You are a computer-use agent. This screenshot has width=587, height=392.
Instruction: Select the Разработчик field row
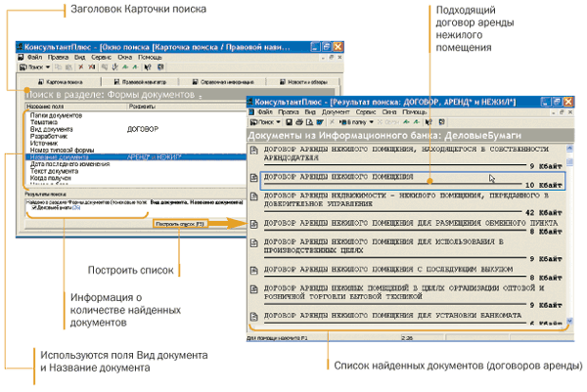pos(136,137)
